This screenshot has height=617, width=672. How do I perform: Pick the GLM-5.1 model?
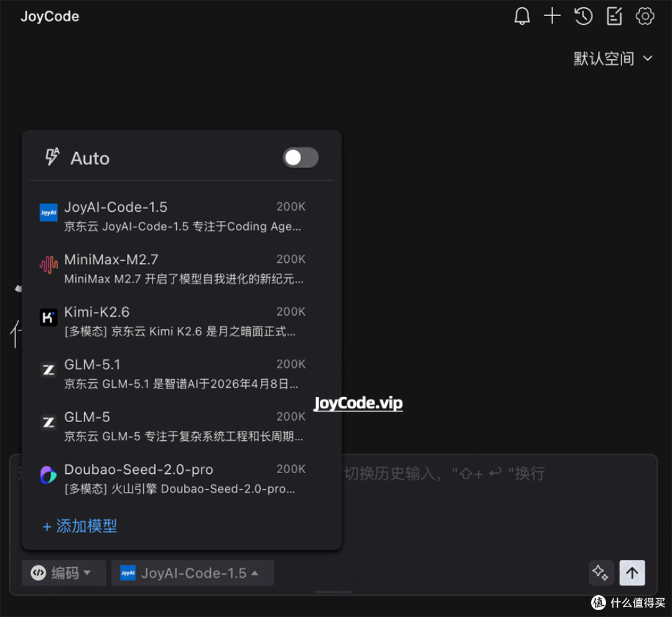[182, 374]
